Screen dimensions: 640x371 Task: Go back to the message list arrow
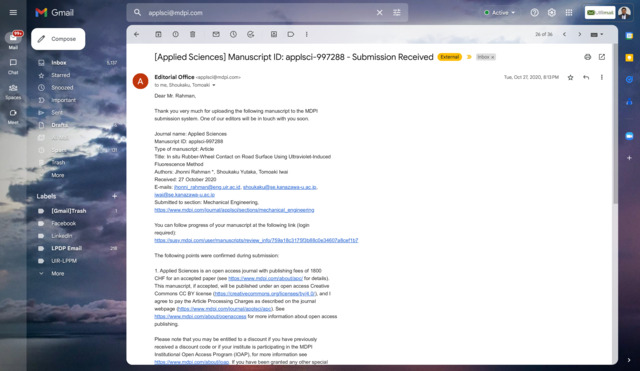(137, 35)
